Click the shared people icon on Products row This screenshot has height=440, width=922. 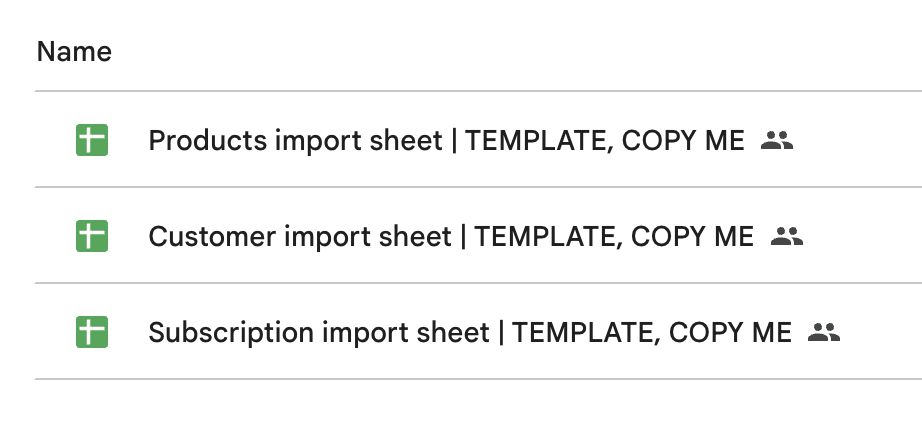[776, 140]
